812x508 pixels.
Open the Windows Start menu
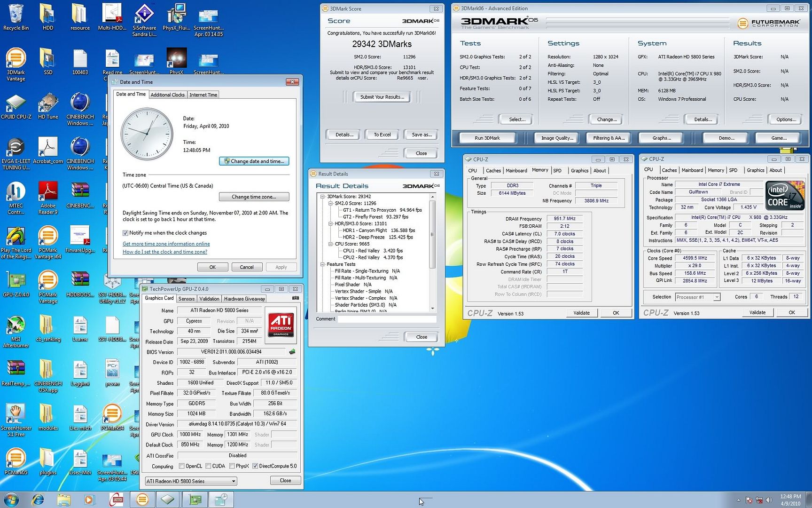pos(11,500)
